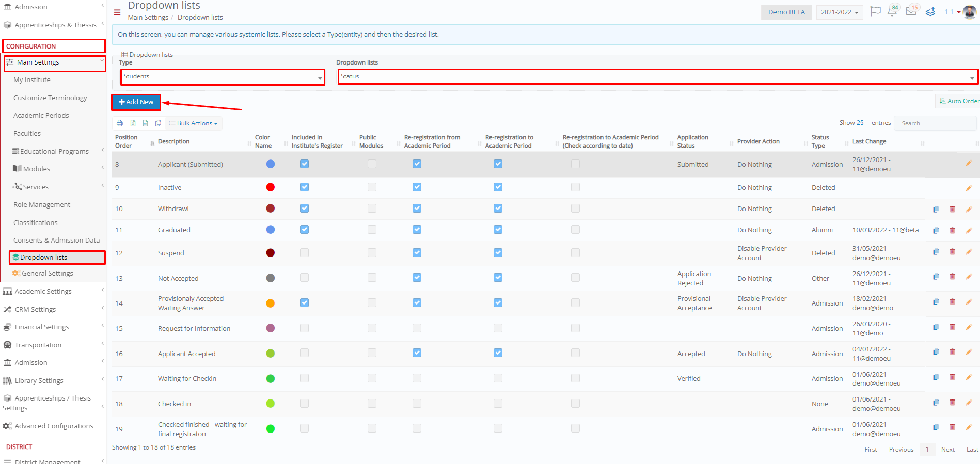Go to the Next page link
This screenshot has width=980, height=464.
[x=947, y=450]
